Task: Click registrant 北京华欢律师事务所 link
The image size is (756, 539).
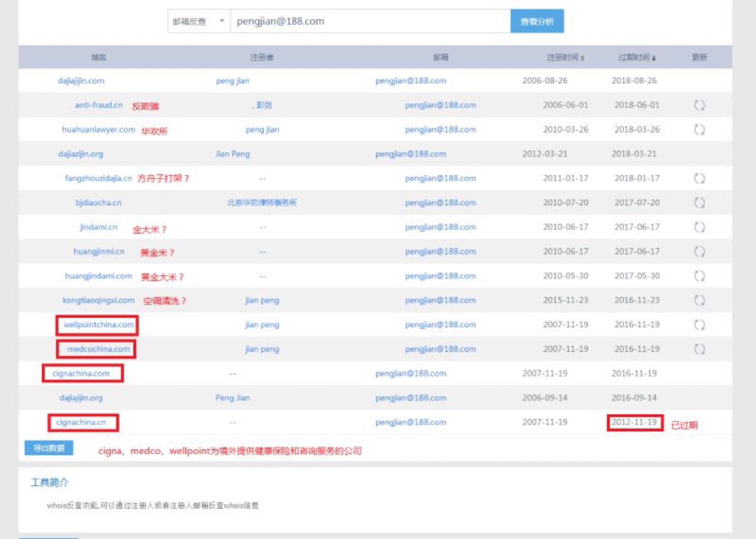Action: [x=262, y=202]
